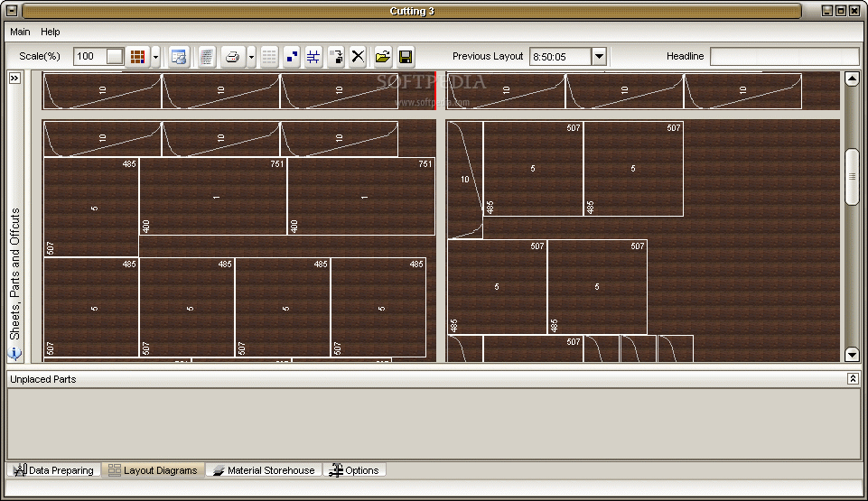Viewport: 868px width, 501px height.
Task: Collapse the Unplaced Parts panel
Action: pos(853,378)
